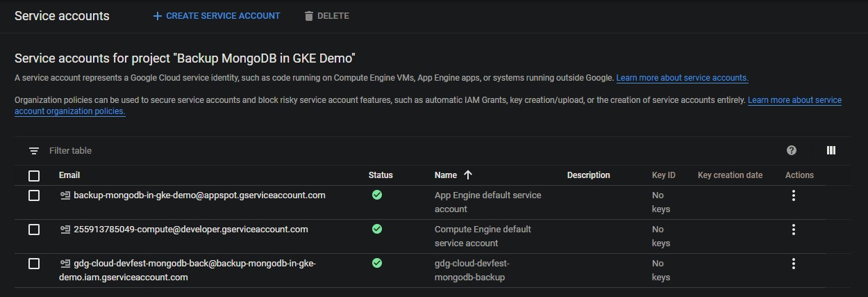Viewport: 868px width, 297px height.
Task: Open backup-mongodb-in-gke-demo@appspot.gserviceaccount.com email link
Action: pyautogui.click(x=199, y=195)
